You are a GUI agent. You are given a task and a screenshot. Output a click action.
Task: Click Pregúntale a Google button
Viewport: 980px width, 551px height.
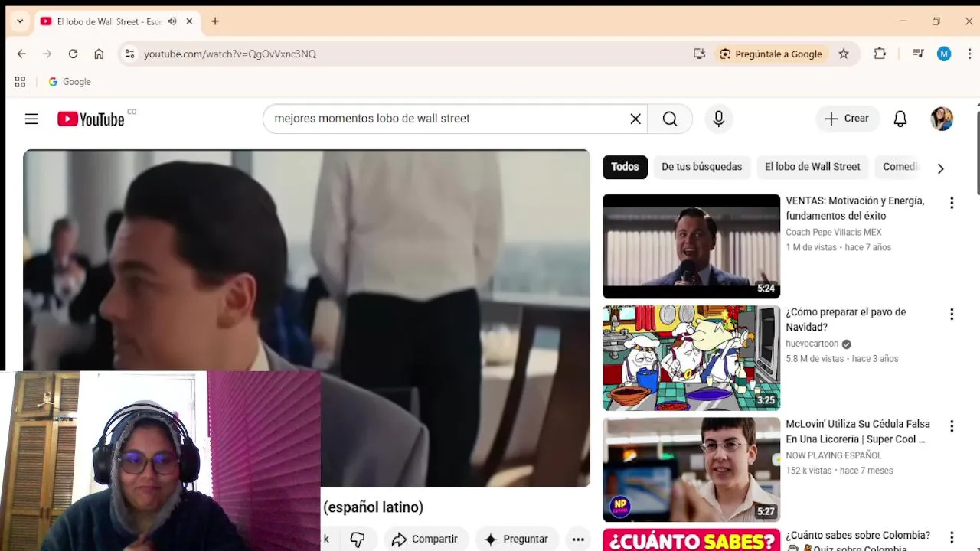pos(771,54)
